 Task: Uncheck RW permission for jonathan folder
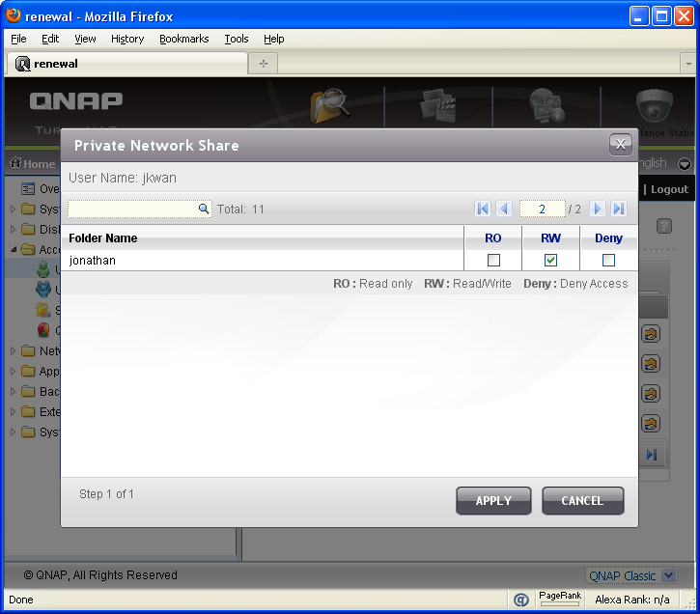[550, 261]
